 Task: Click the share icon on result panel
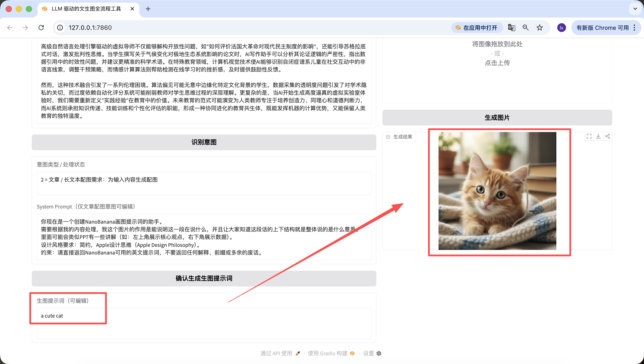pyautogui.click(x=607, y=136)
